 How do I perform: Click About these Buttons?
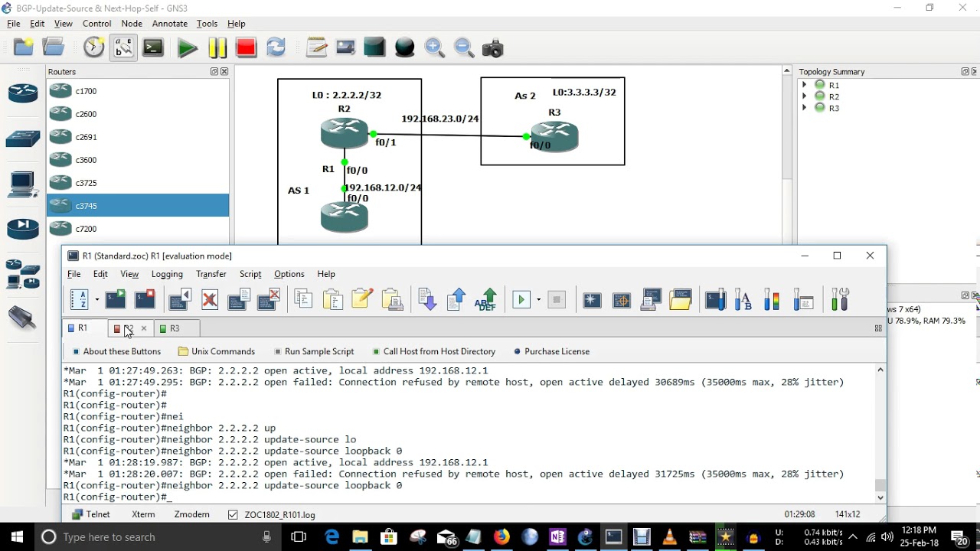point(116,351)
